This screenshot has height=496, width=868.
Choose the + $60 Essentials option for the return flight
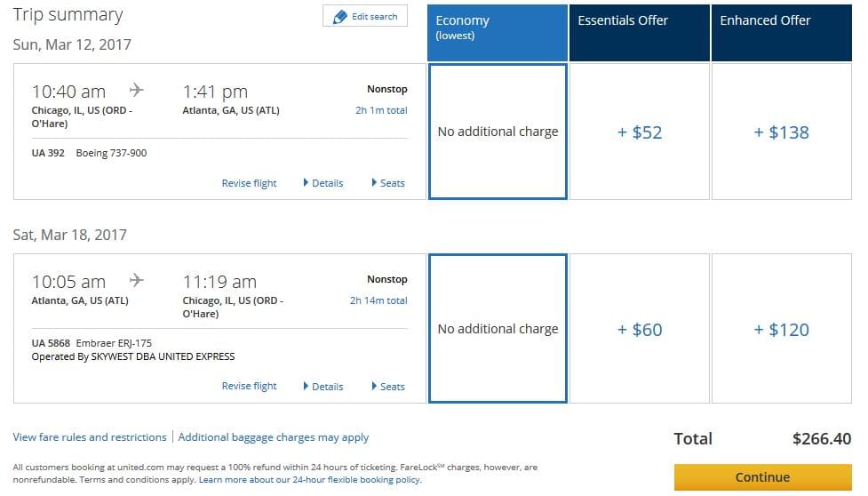(640, 329)
